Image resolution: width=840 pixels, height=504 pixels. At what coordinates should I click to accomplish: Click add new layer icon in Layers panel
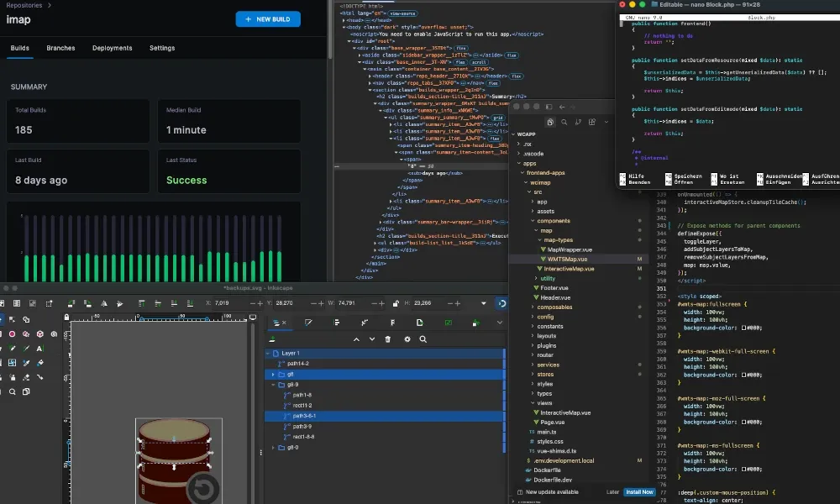pos(272,339)
